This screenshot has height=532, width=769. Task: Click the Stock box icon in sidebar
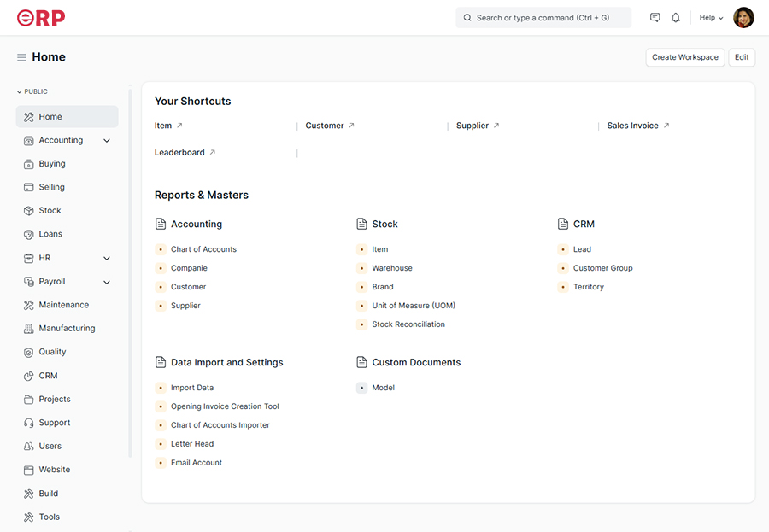29,211
